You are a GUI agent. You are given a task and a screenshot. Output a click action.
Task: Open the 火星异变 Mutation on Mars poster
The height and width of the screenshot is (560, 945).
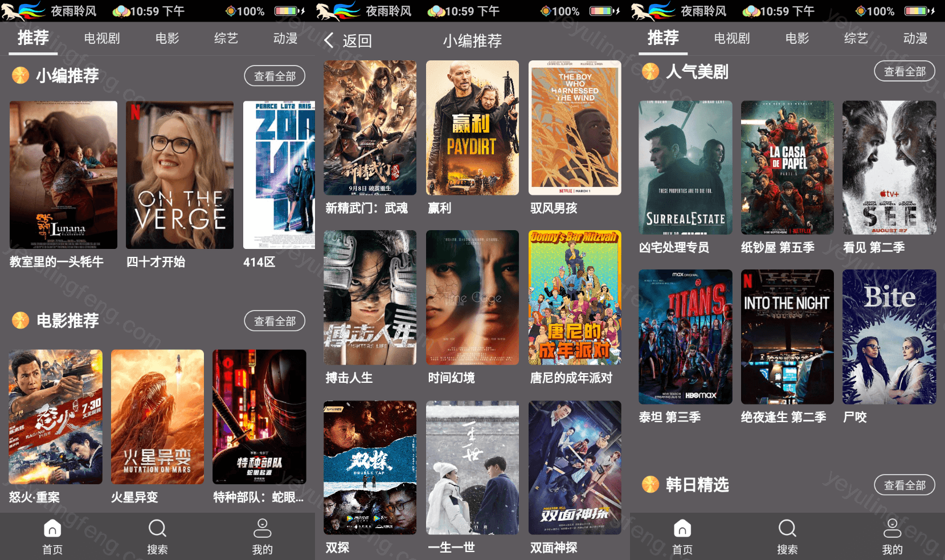pos(157,417)
